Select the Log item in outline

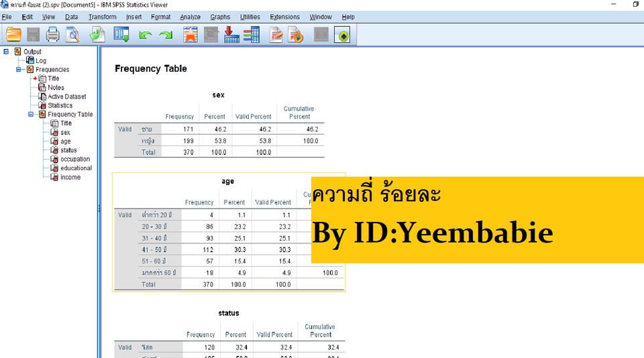click(x=40, y=61)
